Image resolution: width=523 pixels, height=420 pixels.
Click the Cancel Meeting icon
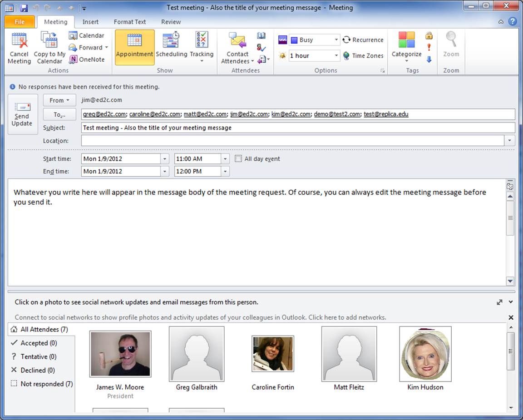point(19,40)
